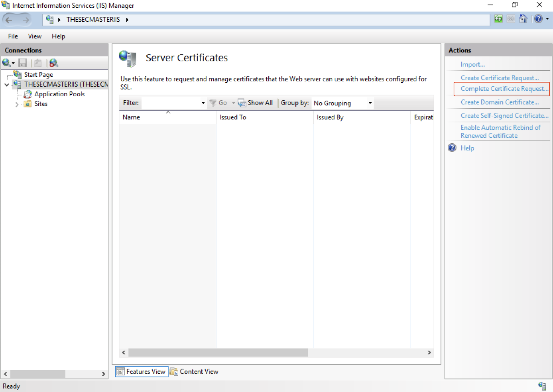Click Complete Certificate Request... link

coord(504,89)
